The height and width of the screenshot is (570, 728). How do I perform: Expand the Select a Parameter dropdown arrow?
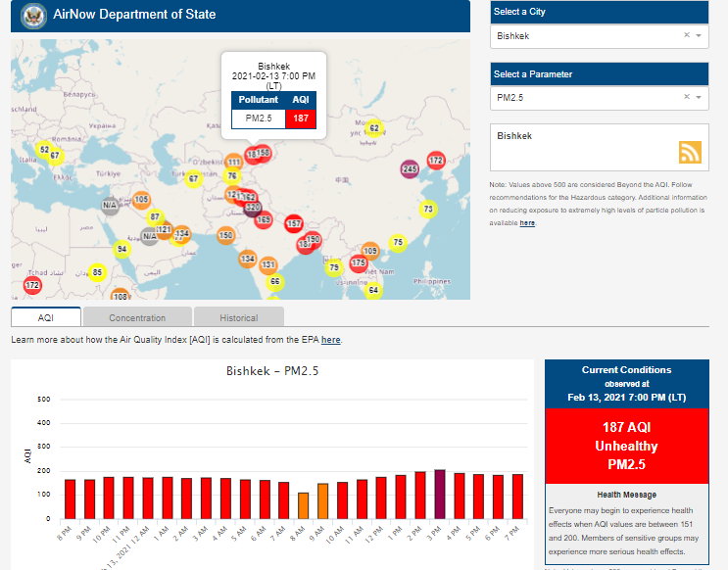[699, 98]
